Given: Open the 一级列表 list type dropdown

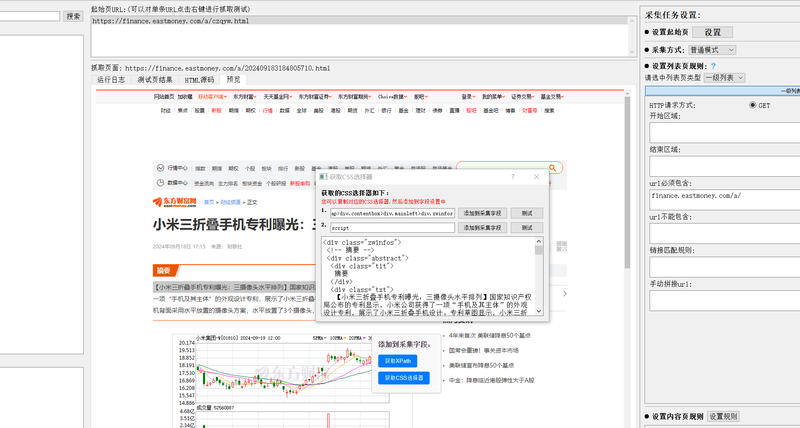Looking at the screenshot, I should tap(724, 78).
